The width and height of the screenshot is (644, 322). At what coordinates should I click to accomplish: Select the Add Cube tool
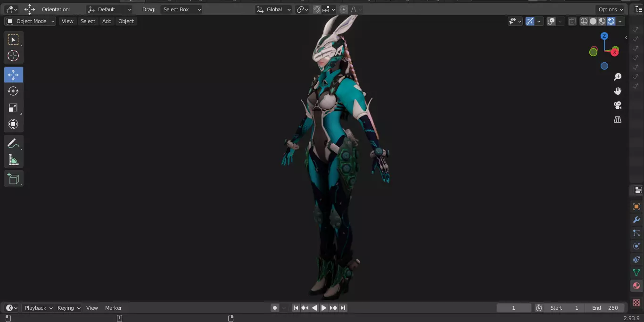pyautogui.click(x=13, y=179)
